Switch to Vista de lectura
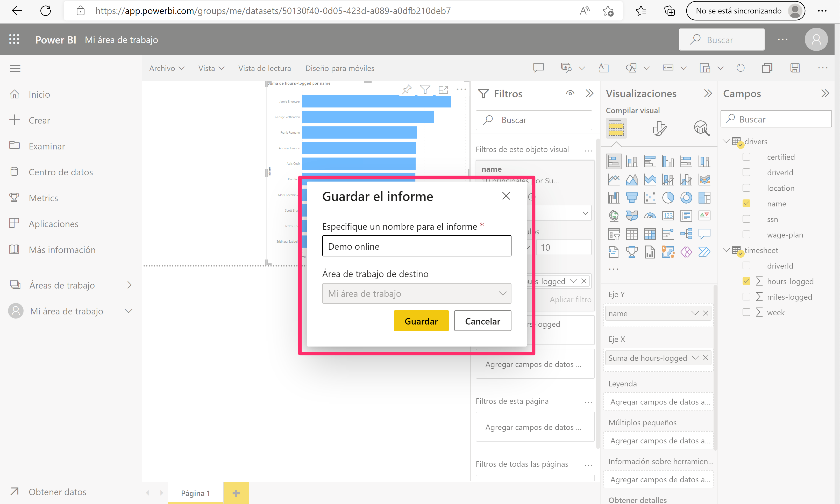This screenshot has width=840, height=504. click(265, 68)
